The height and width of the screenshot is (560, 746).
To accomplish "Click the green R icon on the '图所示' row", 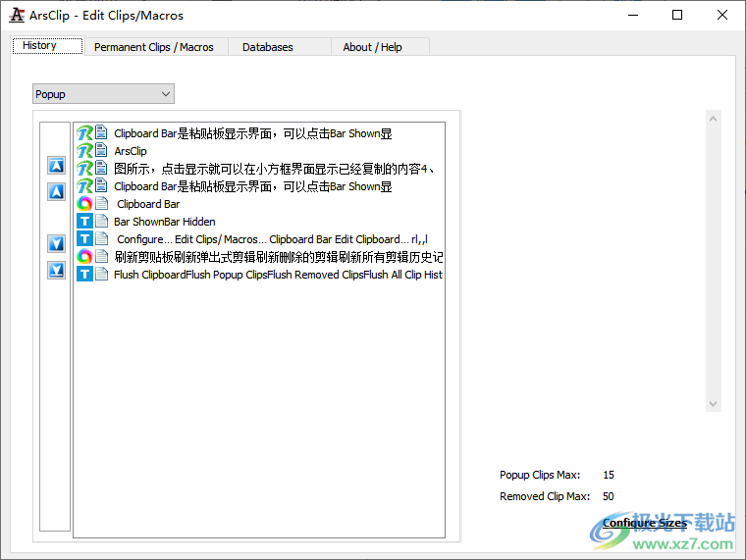I will (x=84, y=169).
